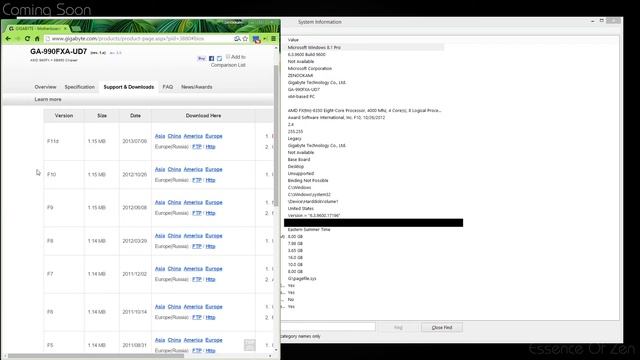The height and width of the screenshot is (360, 640).
Task: Click the scroll-to-top widget by the F5 row
Action: coord(250,345)
